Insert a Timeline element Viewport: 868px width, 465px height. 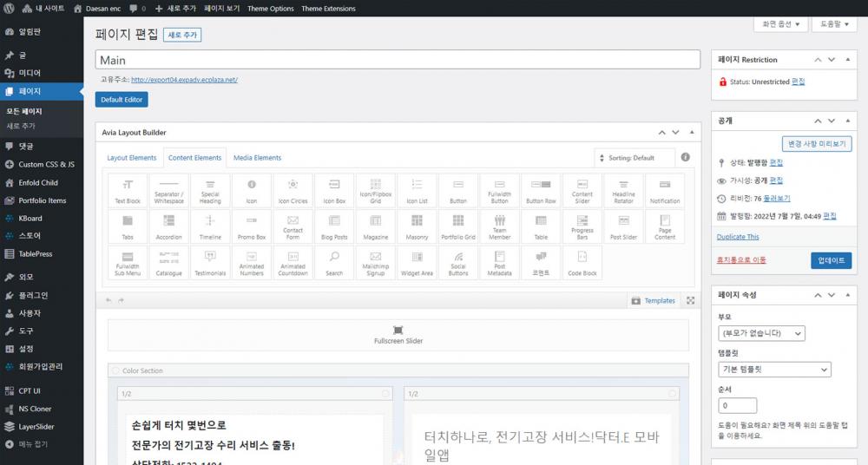coord(210,227)
